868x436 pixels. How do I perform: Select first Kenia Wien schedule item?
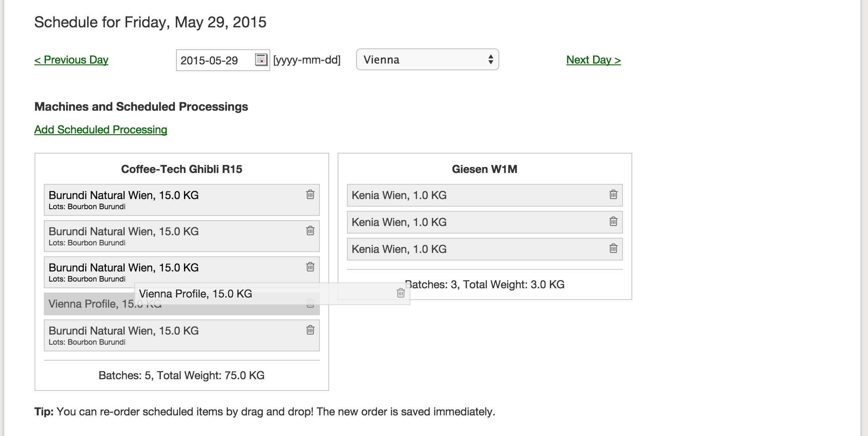point(471,195)
